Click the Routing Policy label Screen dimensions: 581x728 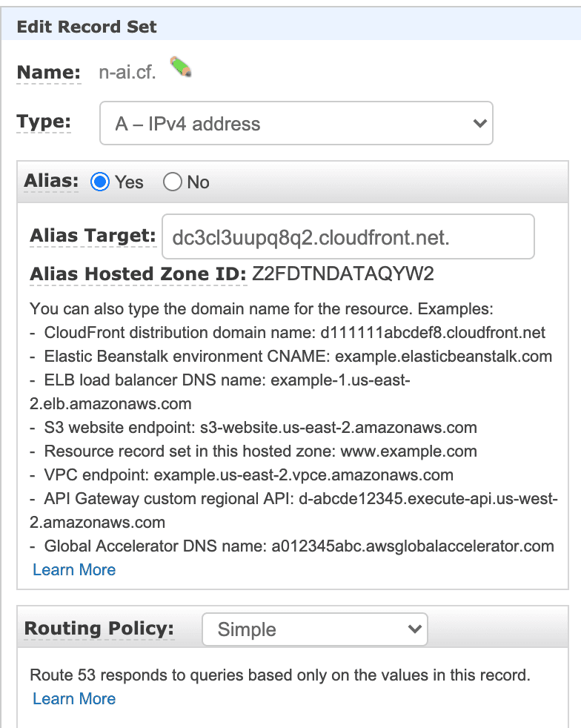(x=99, y=628)
